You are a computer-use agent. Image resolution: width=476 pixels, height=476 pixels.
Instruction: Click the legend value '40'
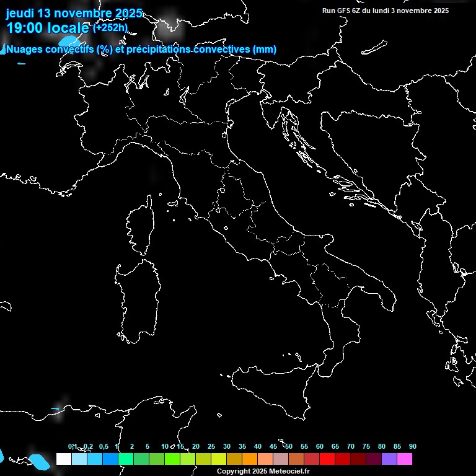pyautogui.click(x=258, y=446)
